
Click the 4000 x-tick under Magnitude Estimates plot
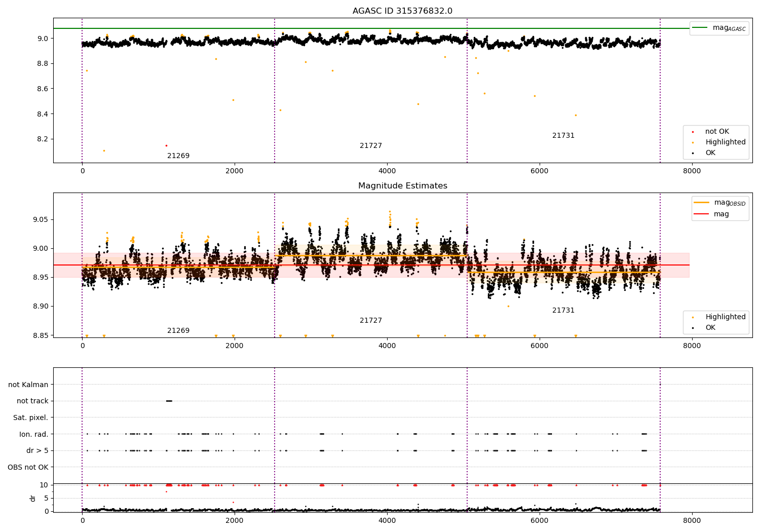pos(387,346)
